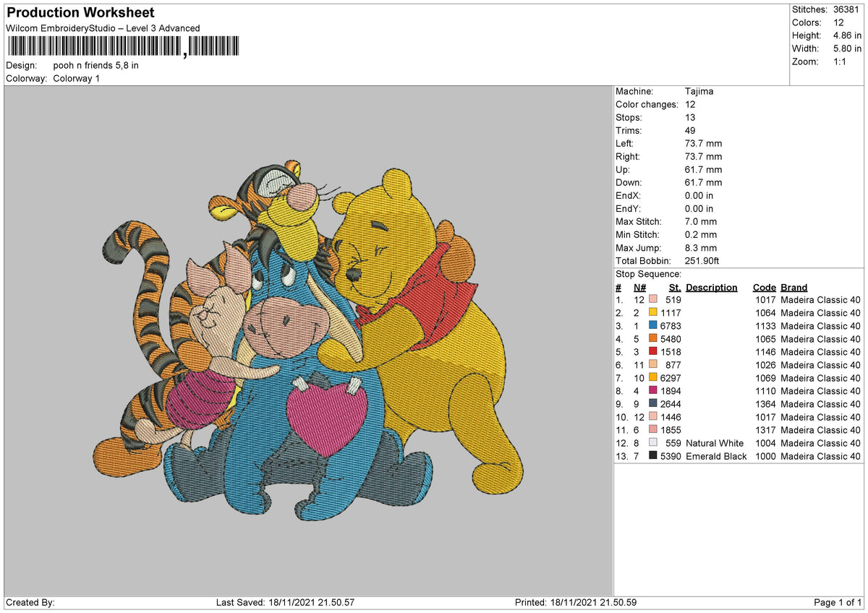Click the 'Created By:' label
Screen dimensions: 868x613
coord(30,602)
